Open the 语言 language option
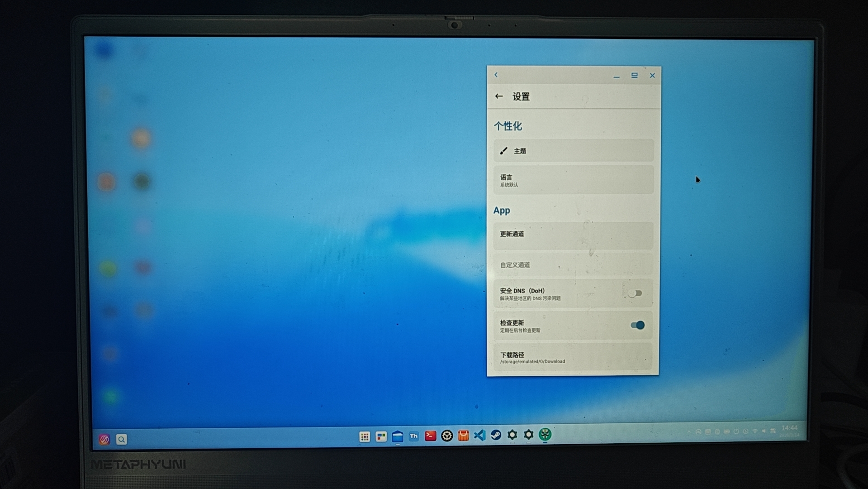 pyautogui.click(x=573, y=180)
